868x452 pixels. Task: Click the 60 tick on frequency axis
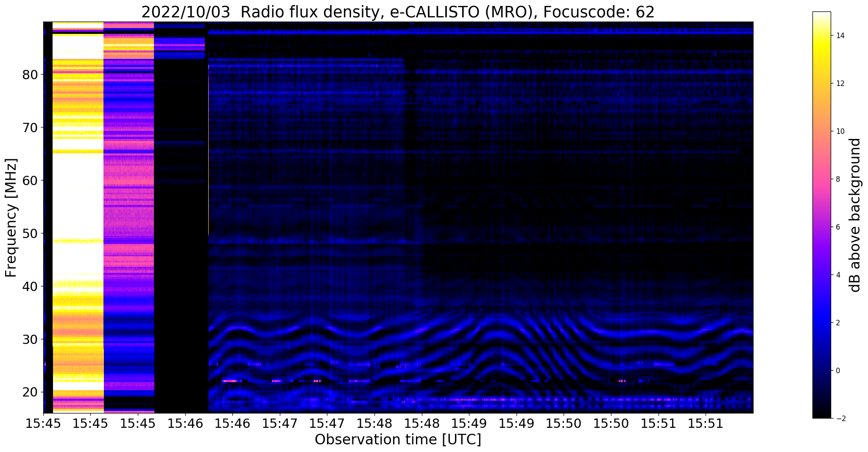31,180
